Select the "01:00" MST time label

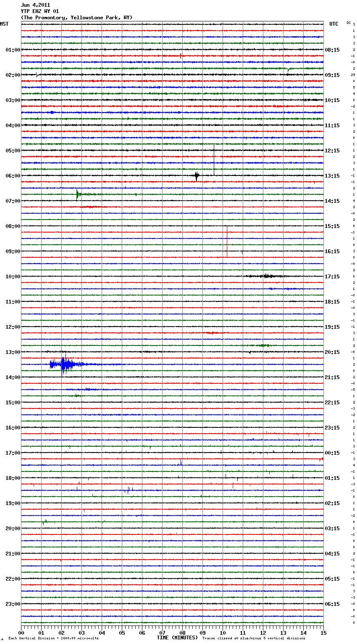click(13, 50)
